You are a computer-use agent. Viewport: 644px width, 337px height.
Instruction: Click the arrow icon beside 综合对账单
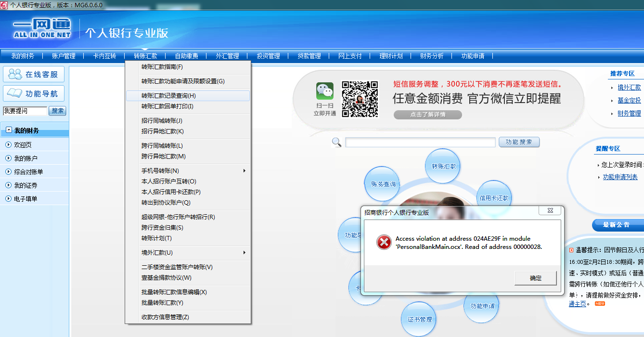[8, 172]
